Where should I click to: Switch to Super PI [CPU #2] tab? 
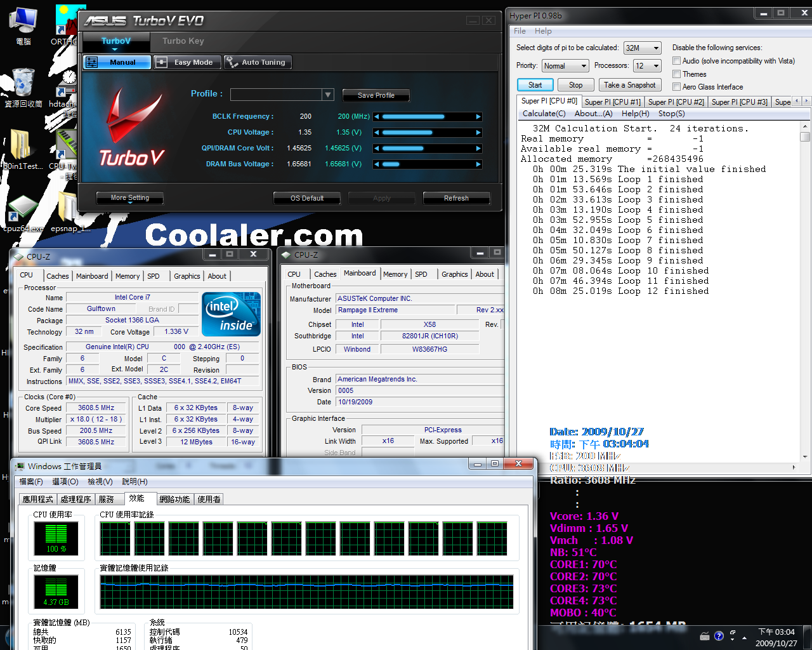click(676, 102)
